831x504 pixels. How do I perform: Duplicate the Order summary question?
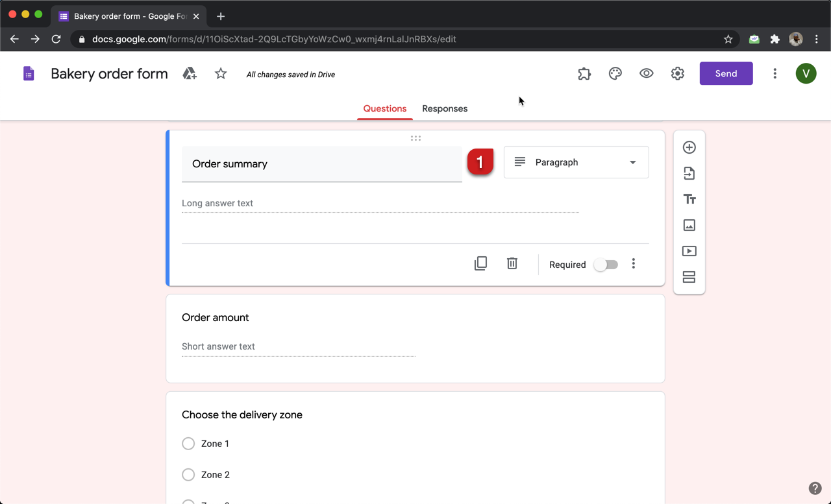click(x=480, y=263)
